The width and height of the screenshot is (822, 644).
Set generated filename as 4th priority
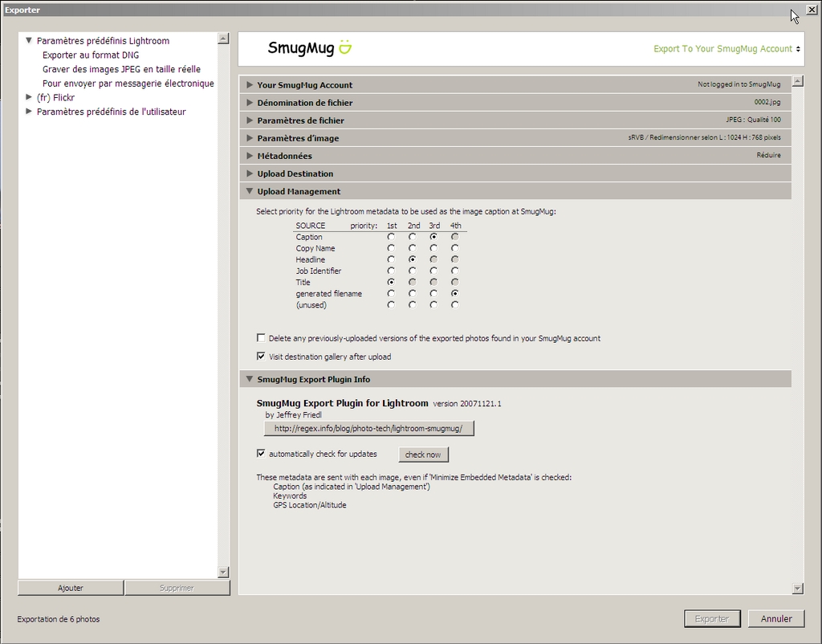455,294
